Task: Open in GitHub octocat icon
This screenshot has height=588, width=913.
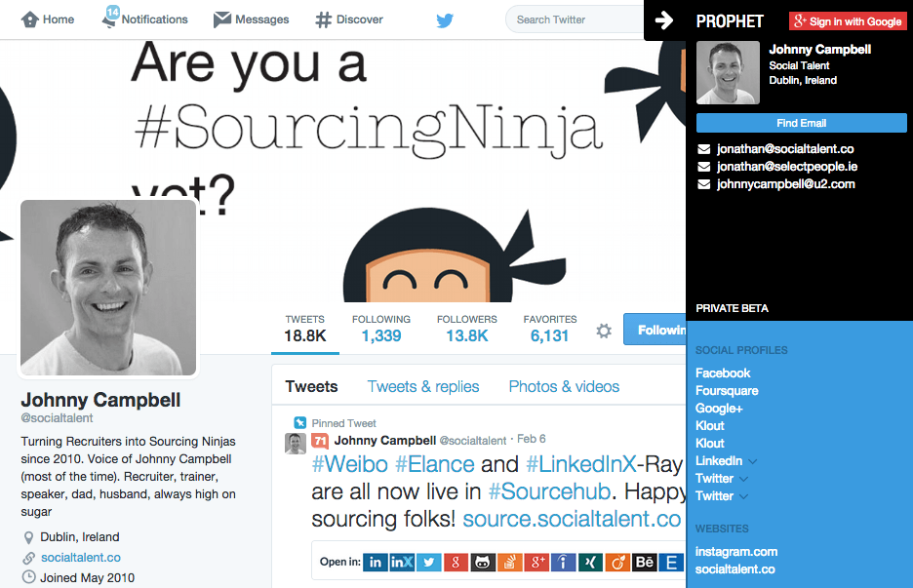Action: (483, 562)
